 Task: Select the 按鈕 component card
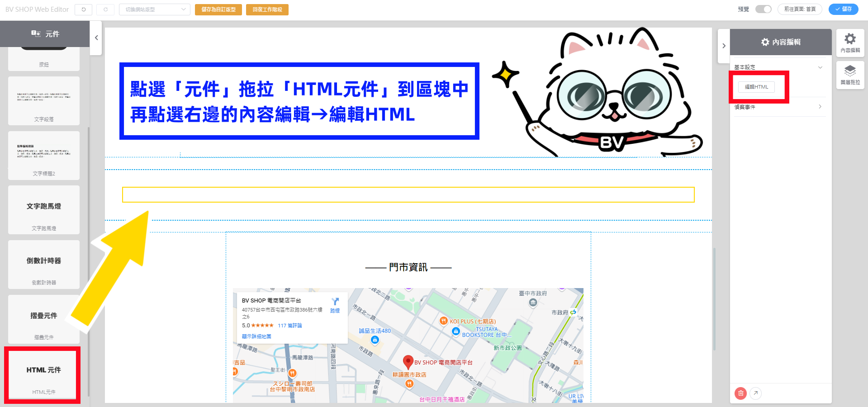pyautogui.click(x=44, y=59)
